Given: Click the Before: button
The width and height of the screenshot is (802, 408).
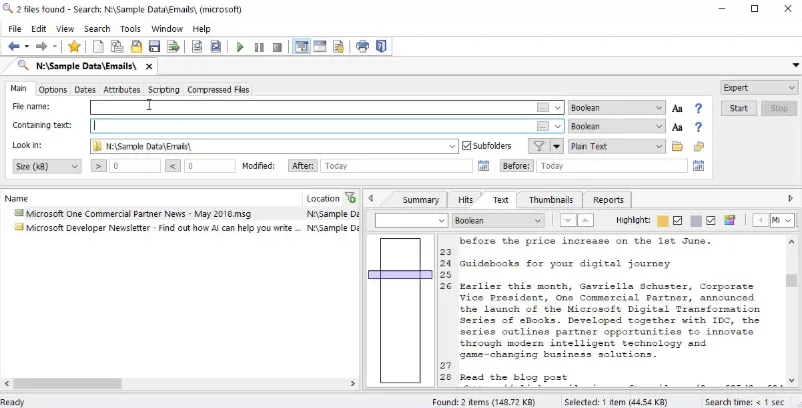Looking at the screenshot, I should pos(516,166).
